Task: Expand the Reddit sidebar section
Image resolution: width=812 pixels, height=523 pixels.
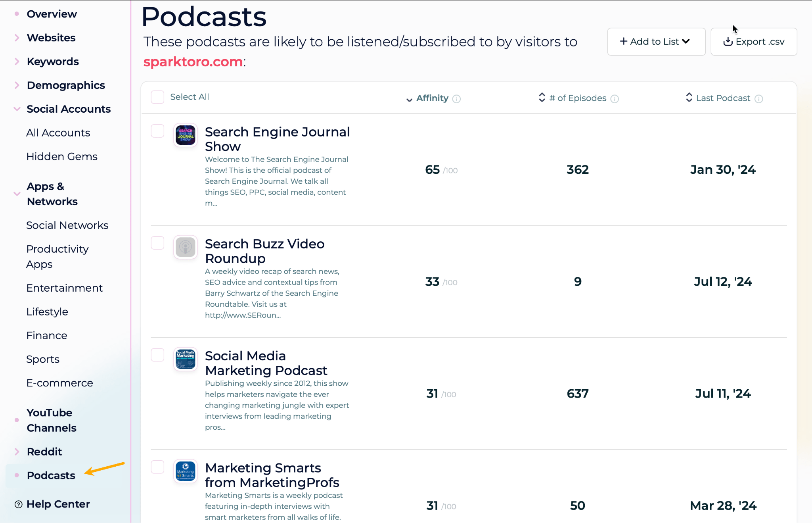Action: coord(44,452)
